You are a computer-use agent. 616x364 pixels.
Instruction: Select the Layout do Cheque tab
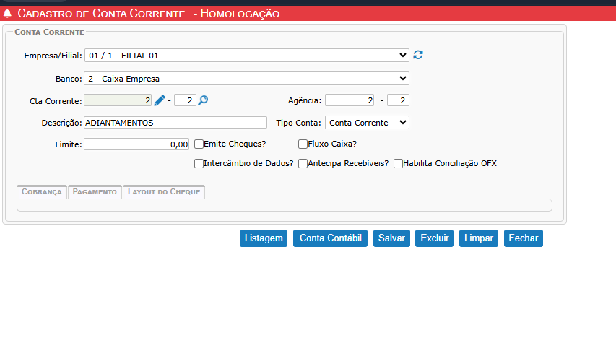(x=164, y=192)
